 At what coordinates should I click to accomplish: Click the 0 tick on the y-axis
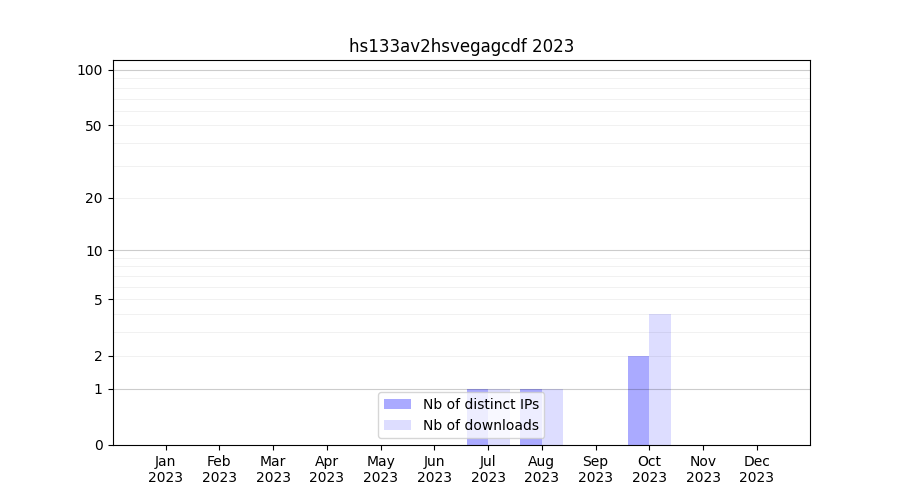click(x=98, y=445)
